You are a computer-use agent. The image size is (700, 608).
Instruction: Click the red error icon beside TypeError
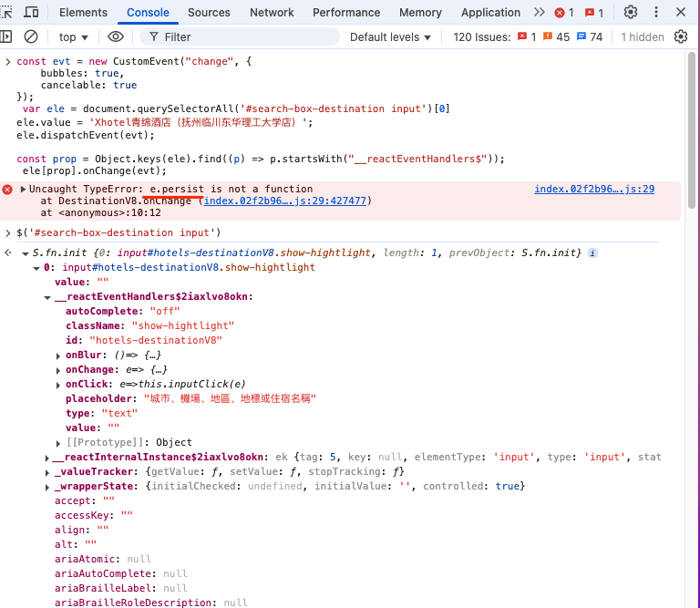(x=7, y=190)
